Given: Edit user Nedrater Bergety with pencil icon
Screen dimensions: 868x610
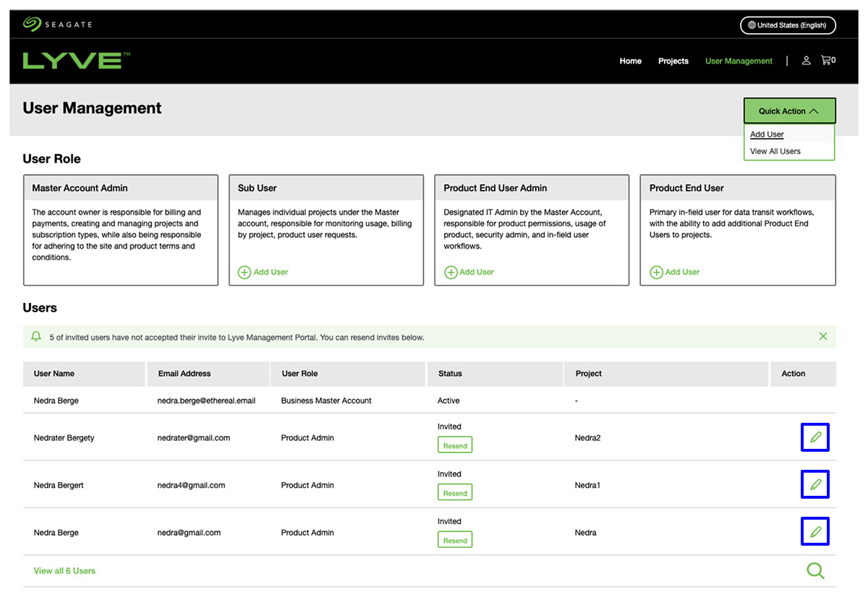Looking at the screenshot, I should point(815,437).
